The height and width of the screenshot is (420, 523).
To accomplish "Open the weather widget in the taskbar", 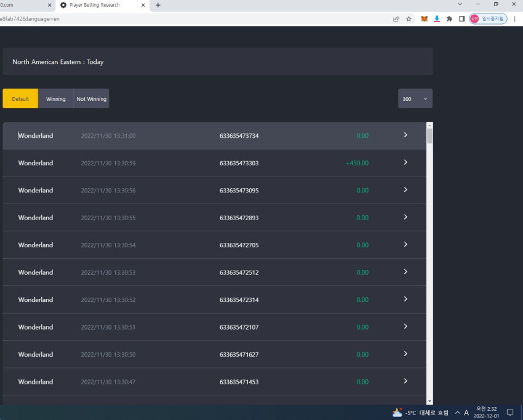I will coord(420,413).
